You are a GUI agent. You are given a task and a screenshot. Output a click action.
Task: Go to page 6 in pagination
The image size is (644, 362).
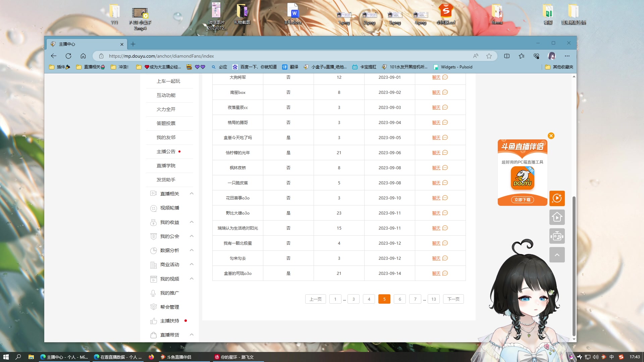[399, 299]
